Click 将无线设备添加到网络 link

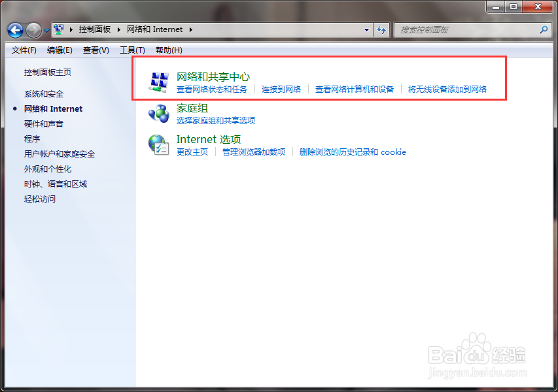[447, 90]
